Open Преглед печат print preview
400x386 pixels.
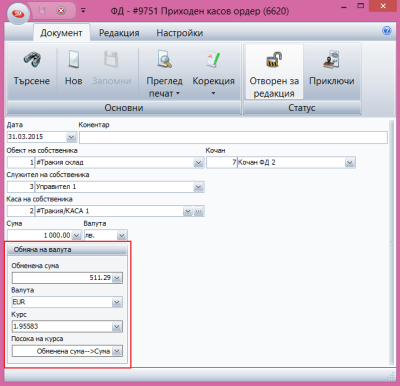(x=164, y=73)
